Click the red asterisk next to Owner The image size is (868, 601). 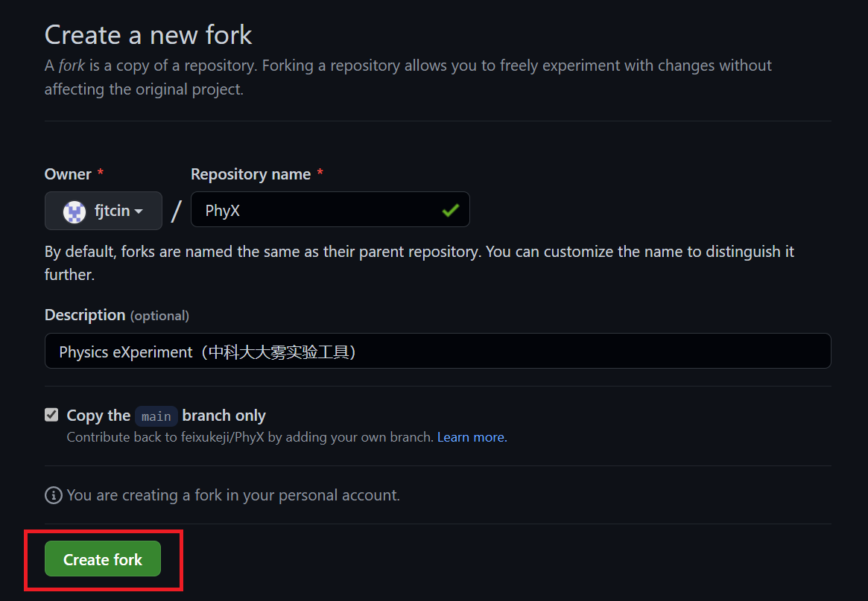[100, 173]
